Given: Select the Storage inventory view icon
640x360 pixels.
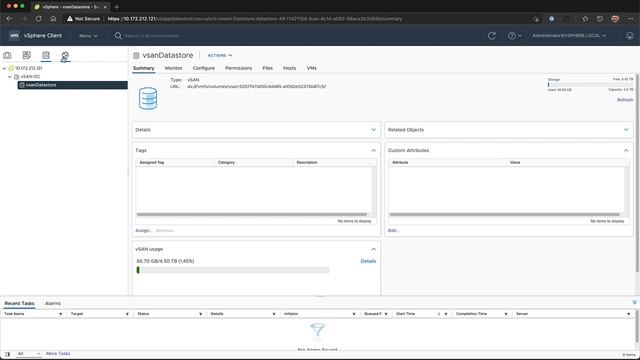Looking at the screenshot, I should tap(46, 55).
